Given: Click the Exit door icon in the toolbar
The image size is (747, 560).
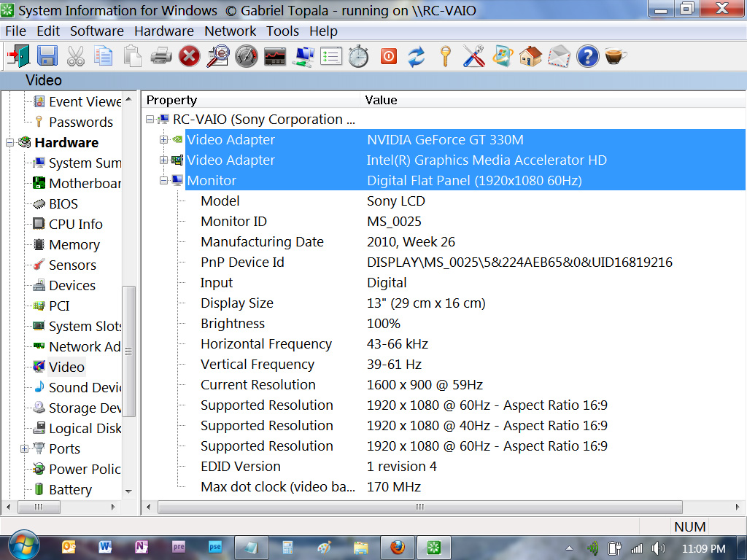Looking at the screenshot, I should tap(18, 56).
